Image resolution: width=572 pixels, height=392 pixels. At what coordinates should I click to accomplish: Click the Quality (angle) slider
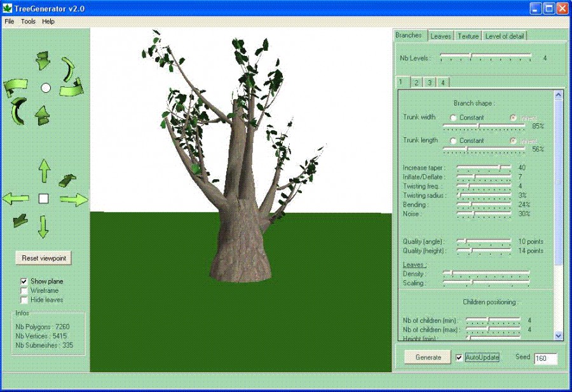tap(484, 241)
